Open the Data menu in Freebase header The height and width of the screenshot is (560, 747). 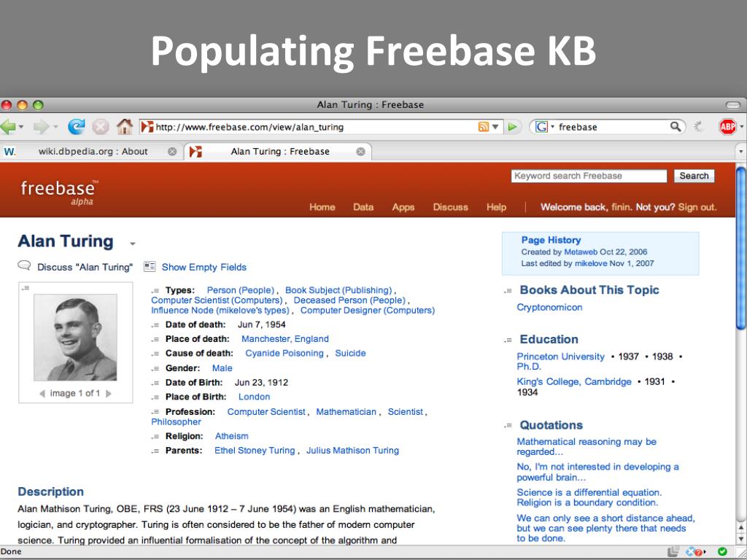coord(363,207)
